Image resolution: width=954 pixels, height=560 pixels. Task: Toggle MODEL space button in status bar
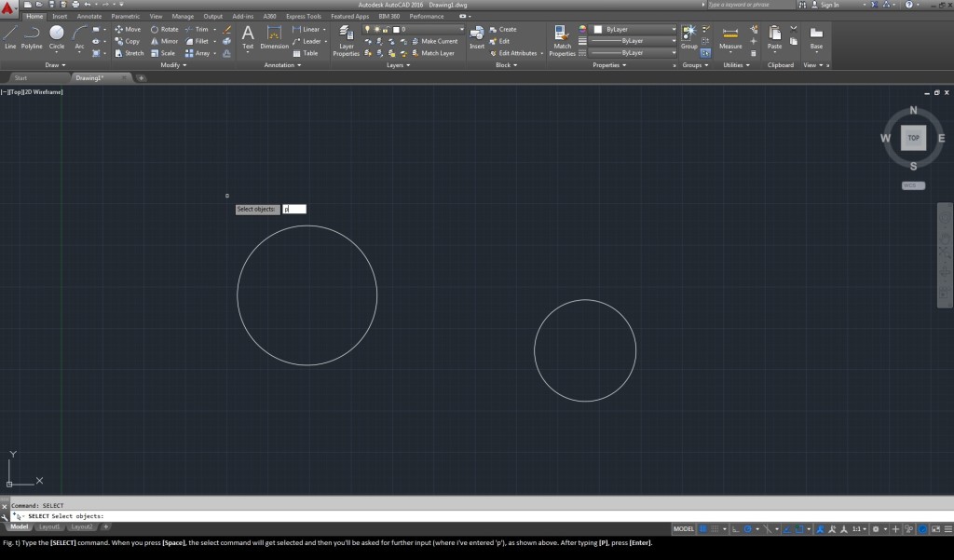(x=684, y=528)
